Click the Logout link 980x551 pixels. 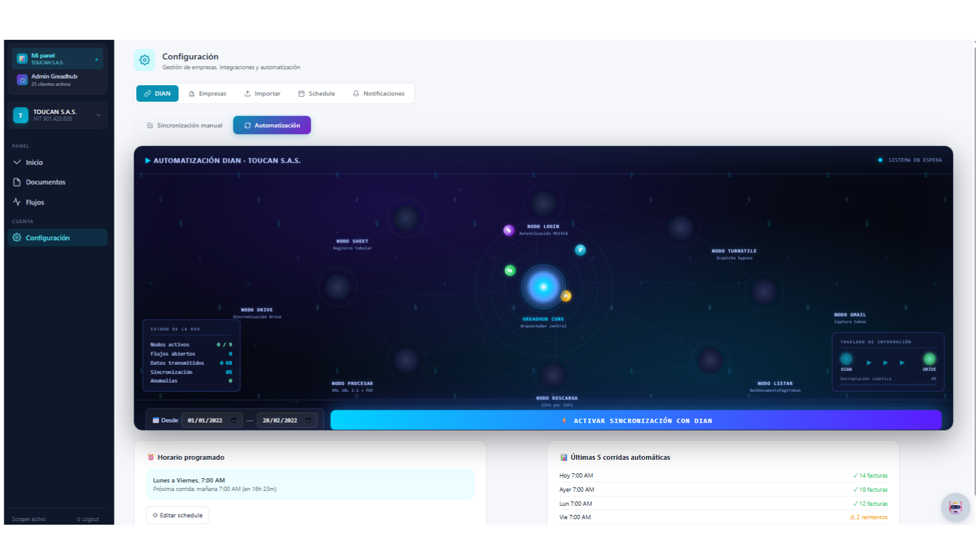point(88,519)
